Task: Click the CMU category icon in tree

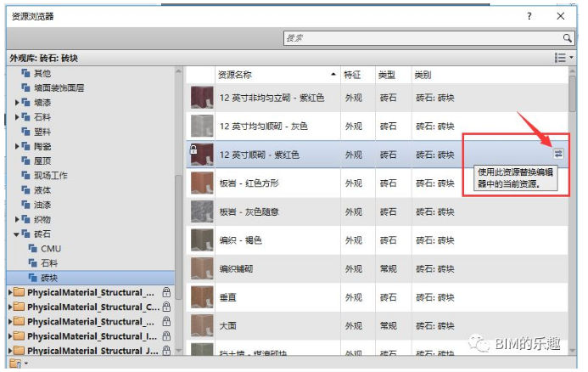Action: click(x=34, y=248)
